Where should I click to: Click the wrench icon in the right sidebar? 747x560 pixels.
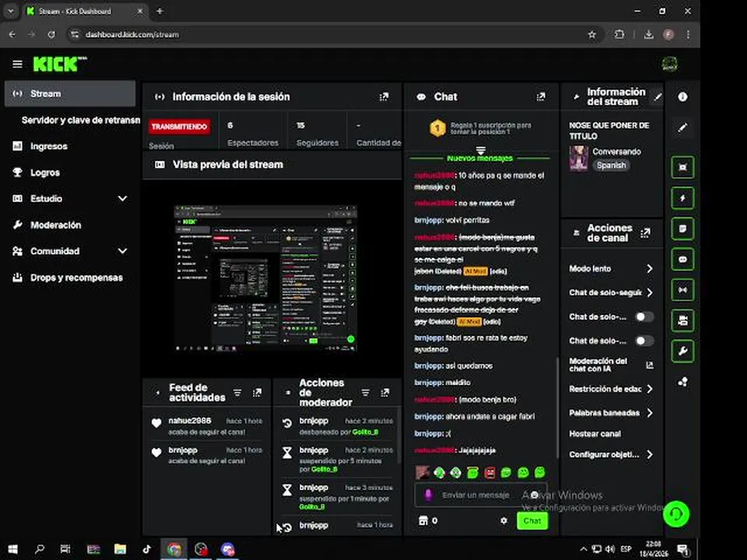click(x=682, y=352)
